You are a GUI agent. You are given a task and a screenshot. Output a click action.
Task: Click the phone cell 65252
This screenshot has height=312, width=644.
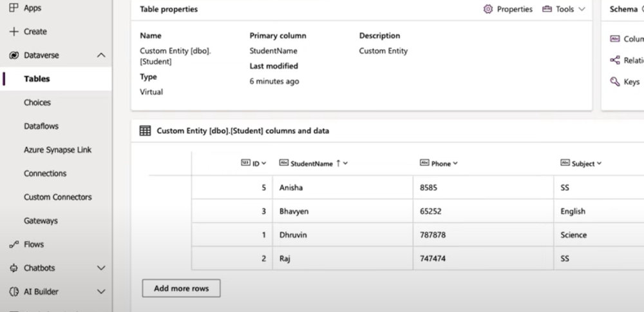click(484, 211)
